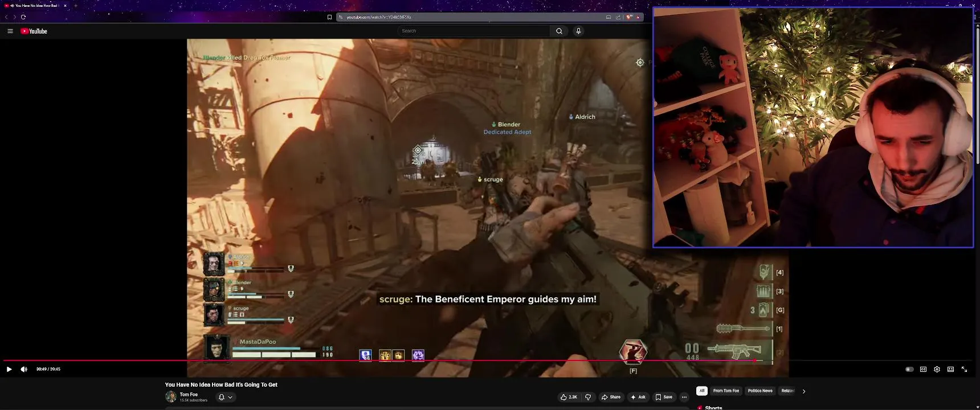This screenshot has height=410, width=980.
Task: Open video settings gear
Action: (x=937, y=369)
